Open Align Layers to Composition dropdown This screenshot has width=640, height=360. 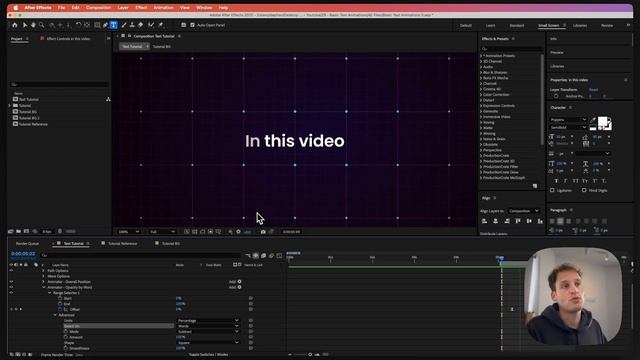pyautogui.click(x=524, y=211)
